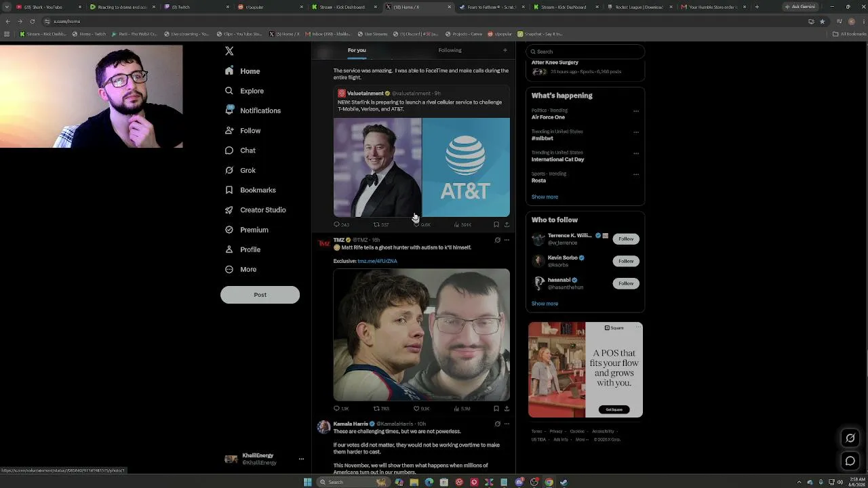Open the TMZ post more options menu

click(507, 240)
